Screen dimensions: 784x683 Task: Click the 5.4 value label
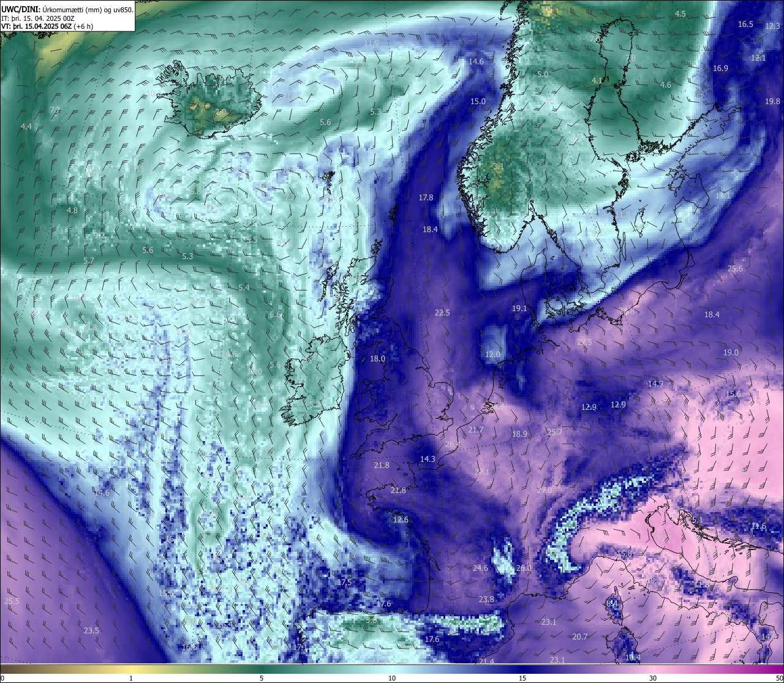[244, 287]
